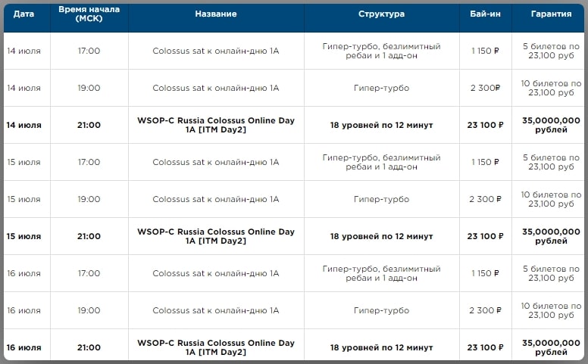The image size is (588, 364).
Task: Click 1 150 ₽ buy-in on 16 июля
Action: pyautogui.click(x=485, y=273)
